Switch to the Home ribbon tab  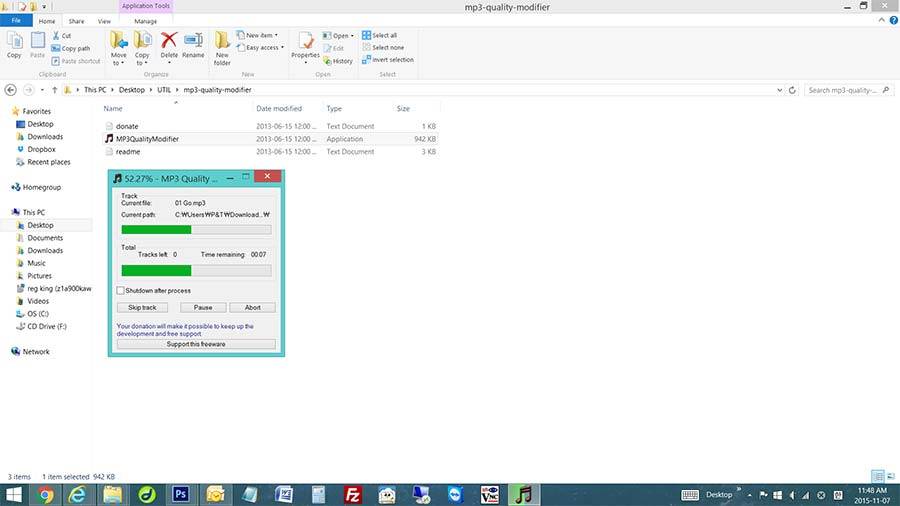click(47, 21)
